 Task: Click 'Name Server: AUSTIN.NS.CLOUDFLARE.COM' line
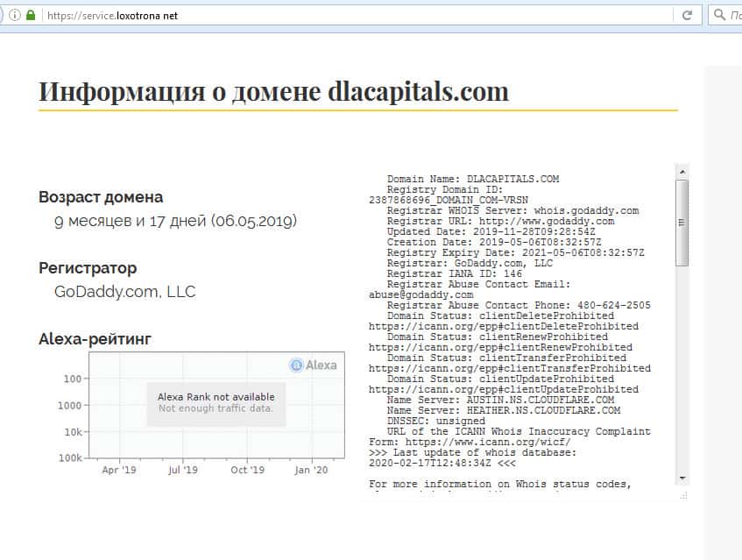pos(501,400)
